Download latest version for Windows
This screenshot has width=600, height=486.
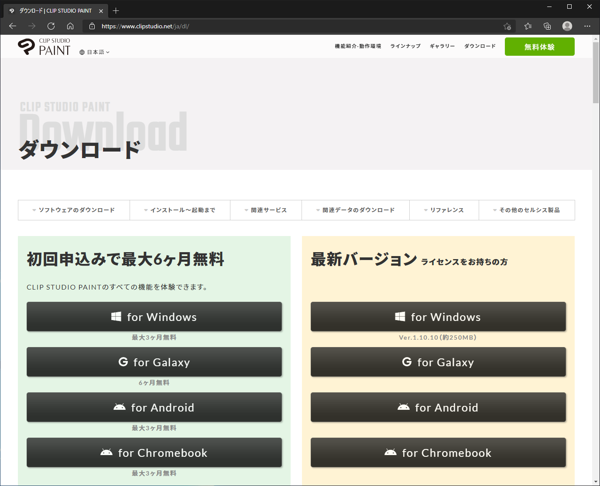[x=438, y=317]
